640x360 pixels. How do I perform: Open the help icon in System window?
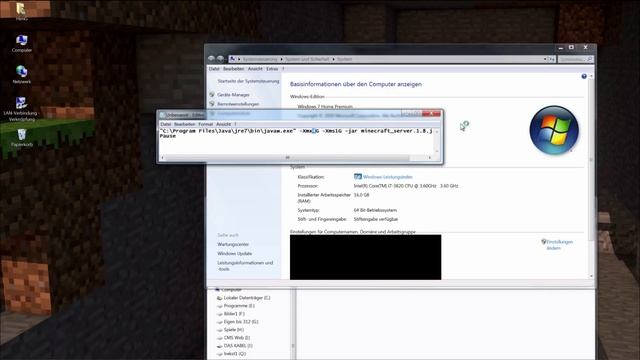click(584, 76)
